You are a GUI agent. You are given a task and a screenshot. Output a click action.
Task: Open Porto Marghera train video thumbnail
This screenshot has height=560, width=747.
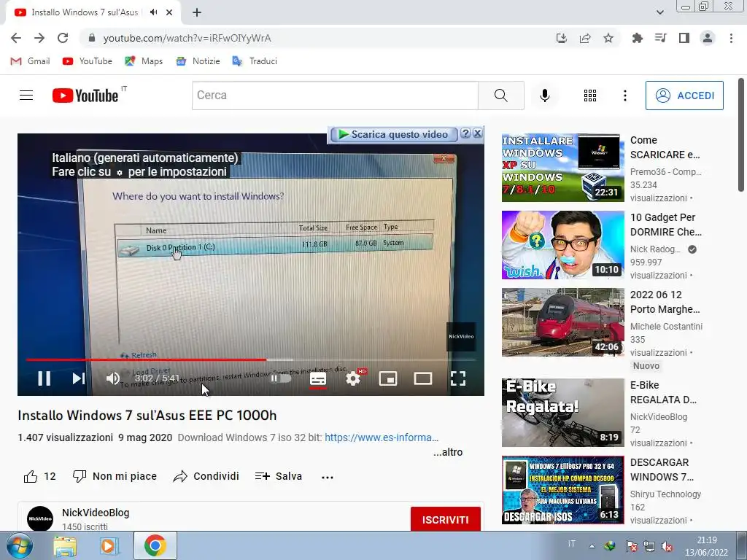(x=562, y=322)
